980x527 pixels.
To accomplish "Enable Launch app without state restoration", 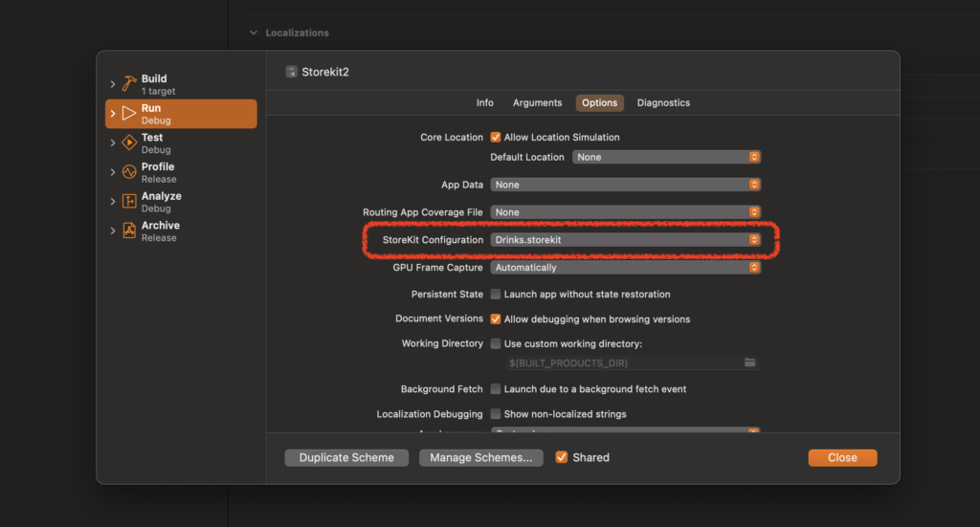I will [x=496, y=294].
